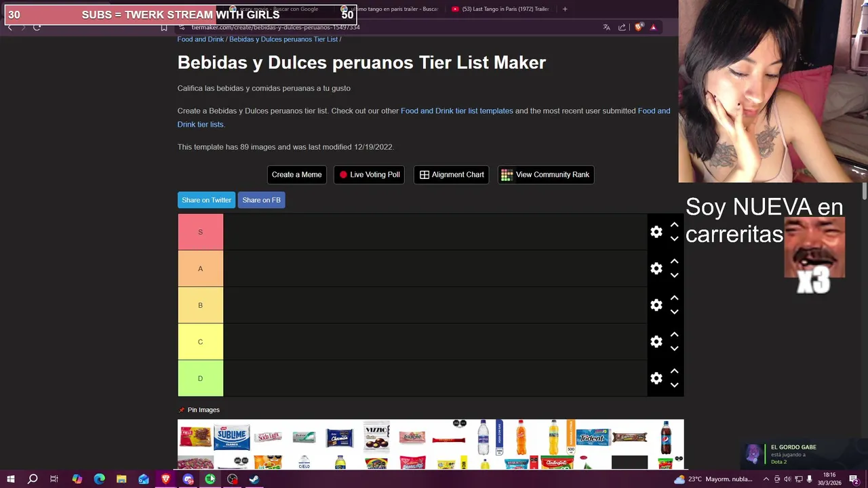Screen dimensions: 868x488
Task: Open Food and Drink tier list templates link
Action: (x=457, y=110)
